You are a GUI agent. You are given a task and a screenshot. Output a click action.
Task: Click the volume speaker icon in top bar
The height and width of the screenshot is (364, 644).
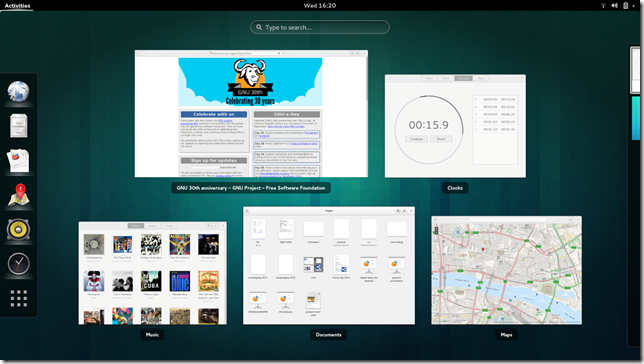pyautogui.click(x=614, y=5)
